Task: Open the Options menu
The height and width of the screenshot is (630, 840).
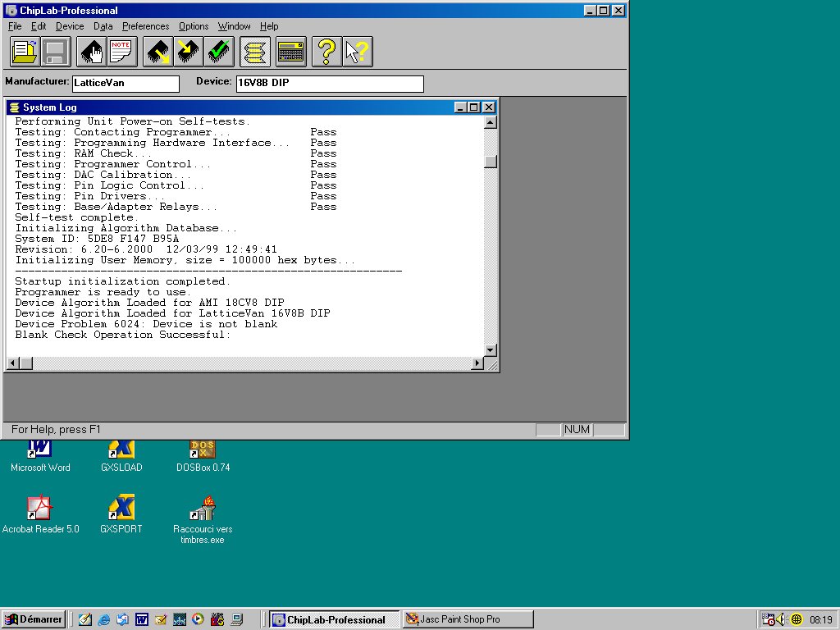Action: pos(194,26)
